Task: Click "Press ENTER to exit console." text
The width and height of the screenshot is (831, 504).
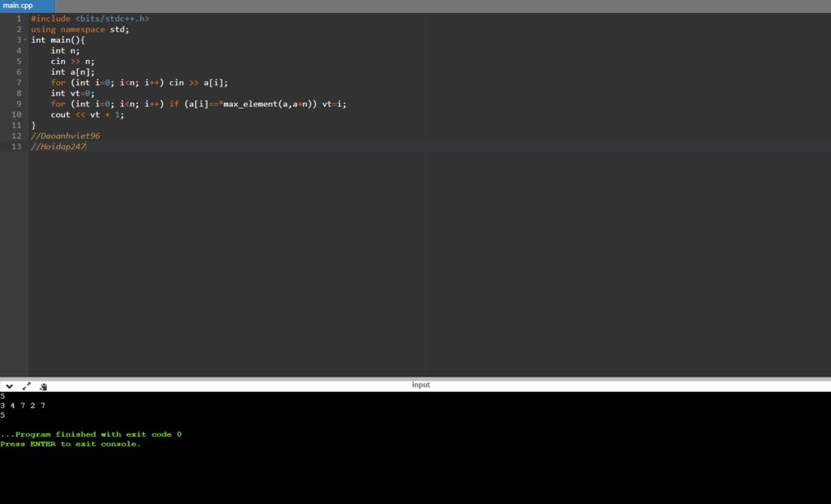Action: click(71, 444)
